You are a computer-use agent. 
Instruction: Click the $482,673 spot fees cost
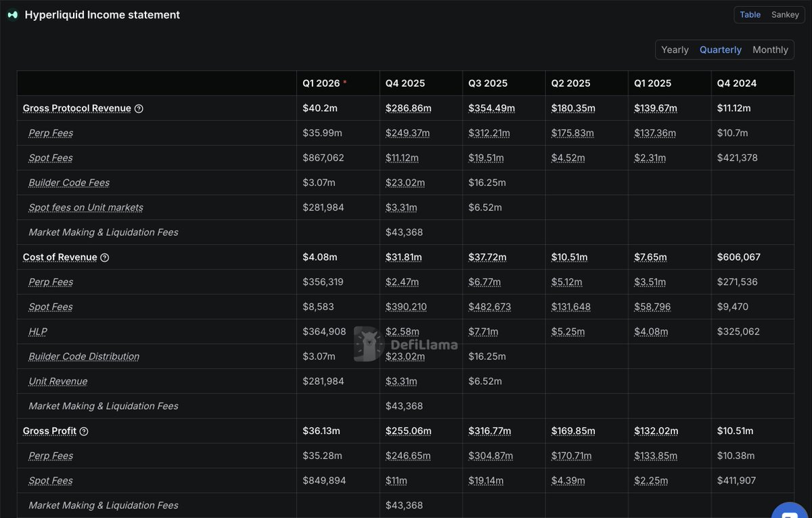[490, 307]
